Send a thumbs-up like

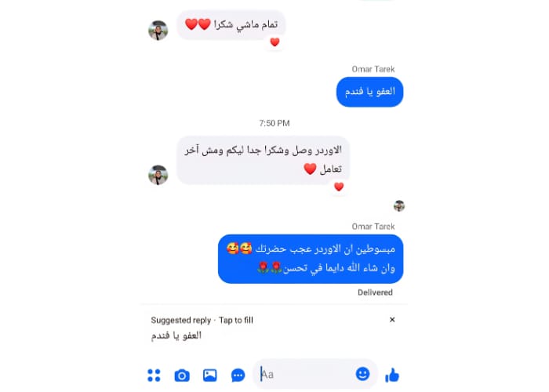point(392,375)
